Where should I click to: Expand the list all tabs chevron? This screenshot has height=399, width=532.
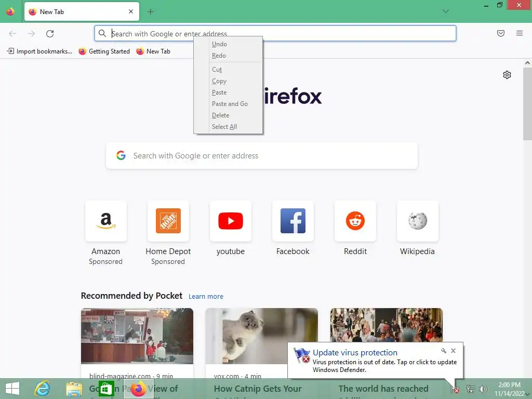[x=445, y=11]
